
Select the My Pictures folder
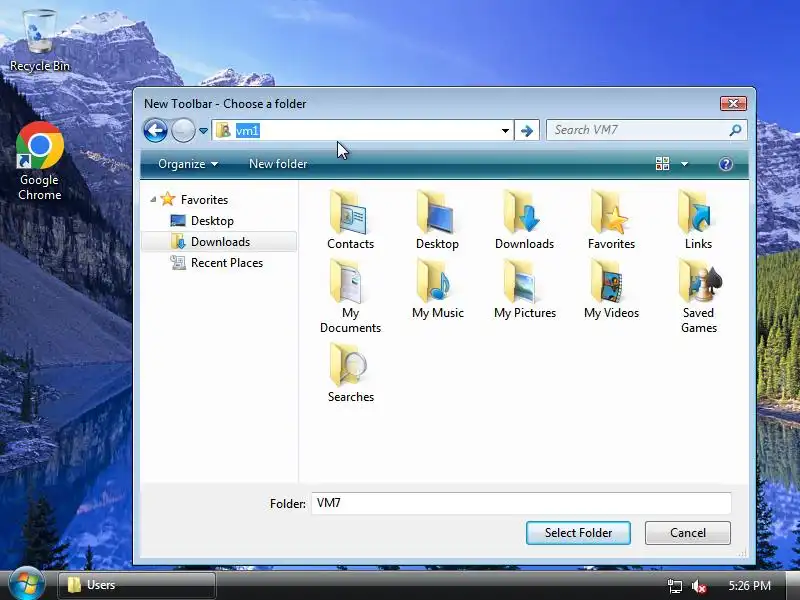524,289
